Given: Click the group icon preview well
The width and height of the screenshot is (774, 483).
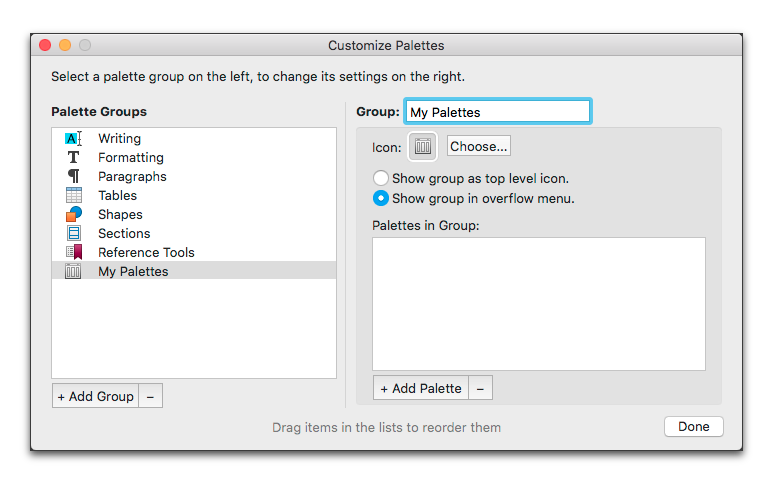Looking at the screenshot, I should click(x=423, y=147).
